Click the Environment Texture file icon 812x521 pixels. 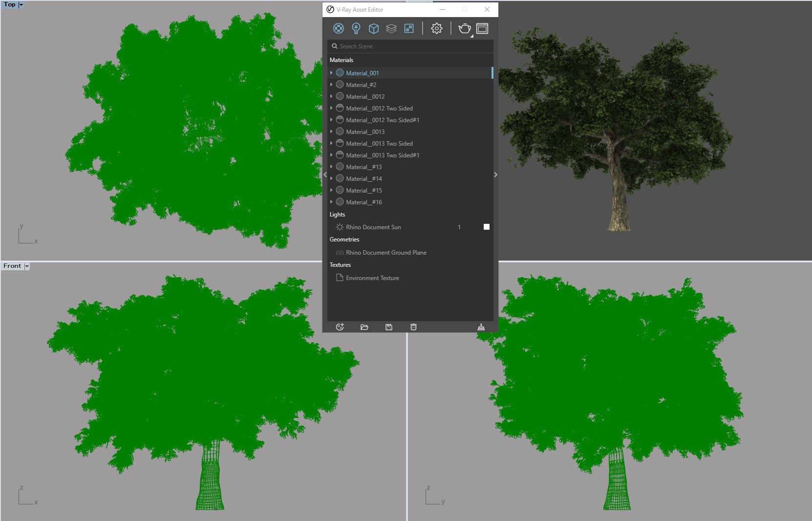coord(340,278)
